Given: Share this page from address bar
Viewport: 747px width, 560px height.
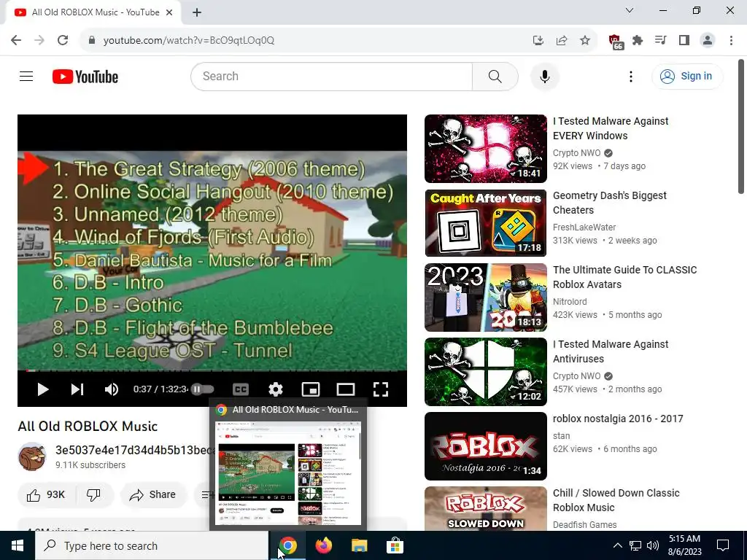Looking at the screenshot, I should [x=562, y=41].
